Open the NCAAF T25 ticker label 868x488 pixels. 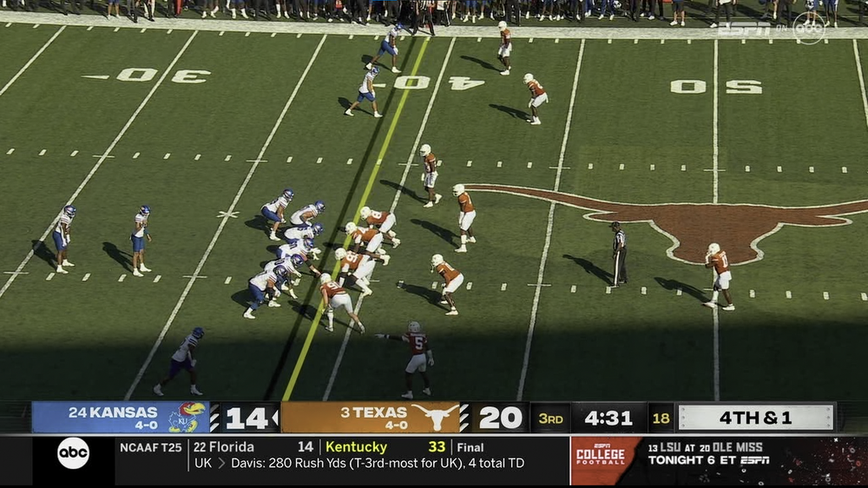point(150,447)
